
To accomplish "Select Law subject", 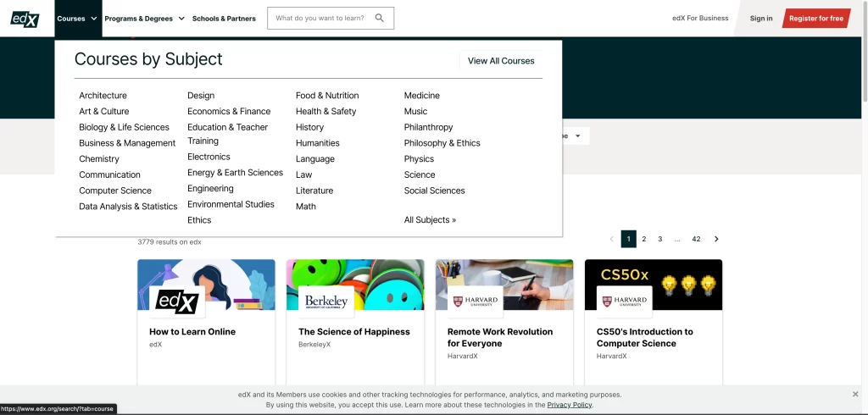I will pyautogui.click(x=304, y=174).
